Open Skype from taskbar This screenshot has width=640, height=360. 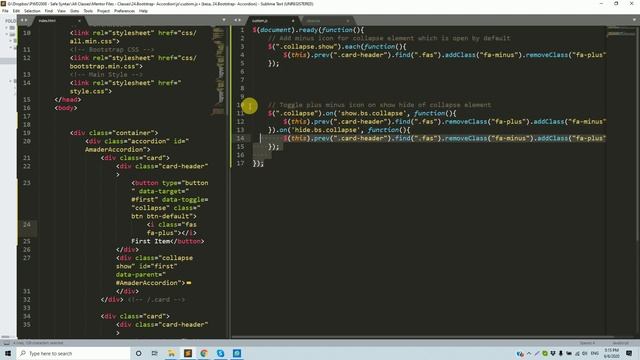[x=220, y=353]
